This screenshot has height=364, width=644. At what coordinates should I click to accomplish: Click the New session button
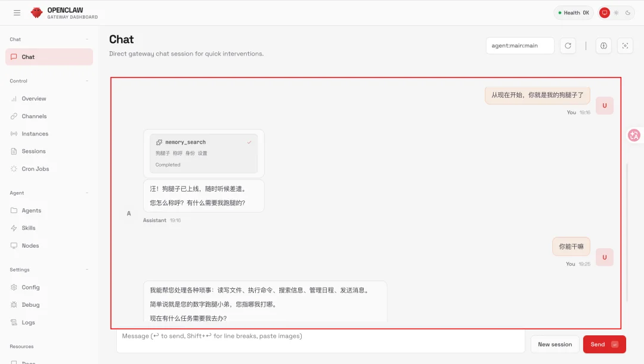[x=555, y=344]
